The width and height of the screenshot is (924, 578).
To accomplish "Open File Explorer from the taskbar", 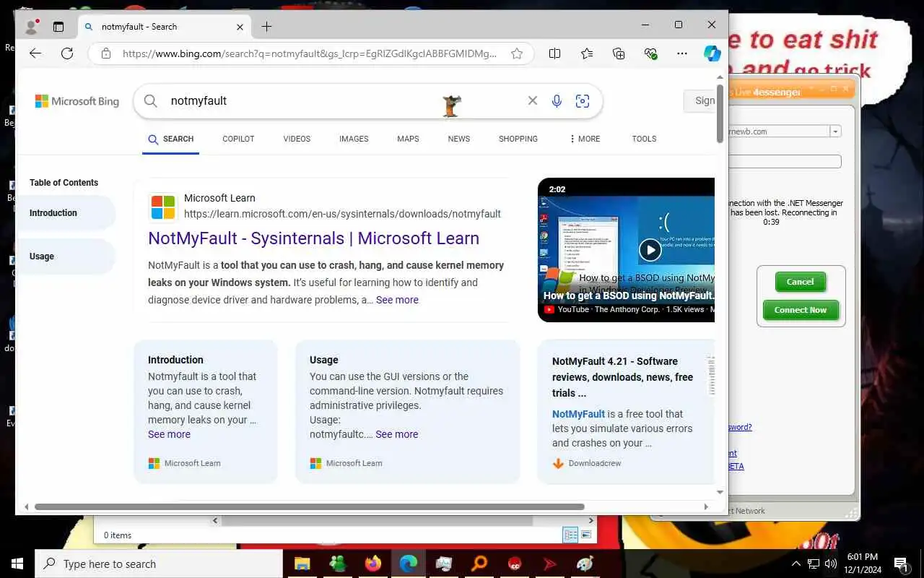I will point(302,564).
